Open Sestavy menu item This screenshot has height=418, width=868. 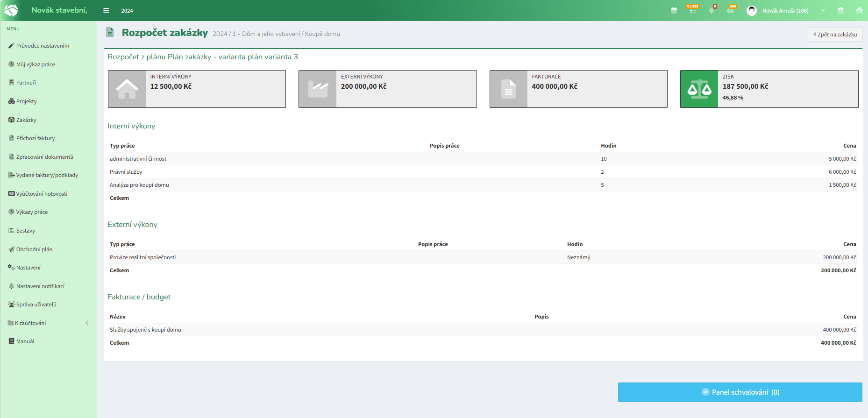25,231
